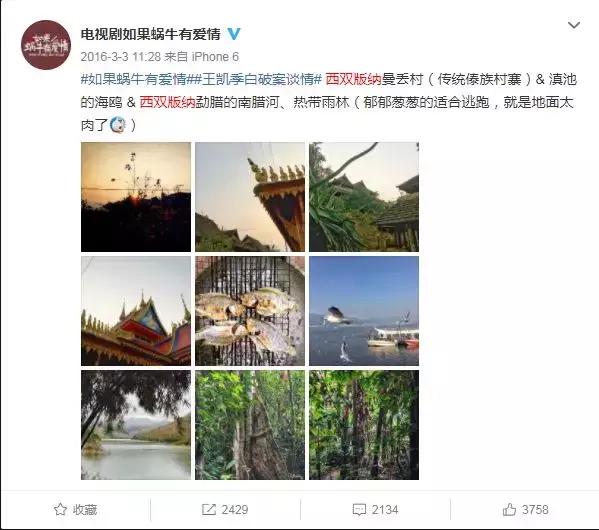Image resolution: width=599 pixels, height=530 pixels.
Task: Click the round profile avatar of the drama account
Action: coord(46,45)
